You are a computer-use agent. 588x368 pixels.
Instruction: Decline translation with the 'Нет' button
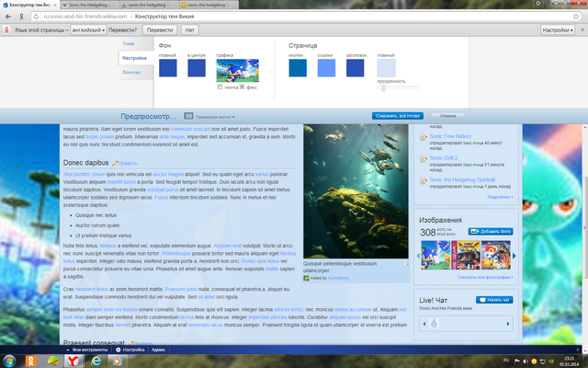pos(190,30)
